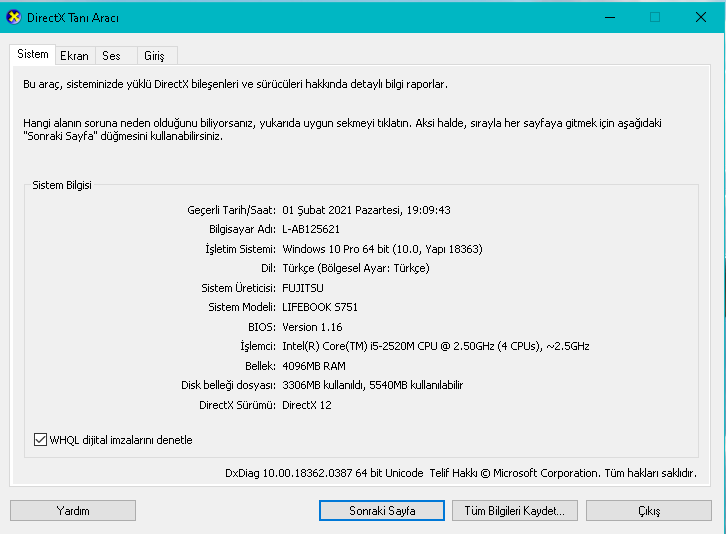Click the DirectX Tanı Aracı window title
Image resolution: width=726 pixels, height=534 pixels.
(73, 18)
